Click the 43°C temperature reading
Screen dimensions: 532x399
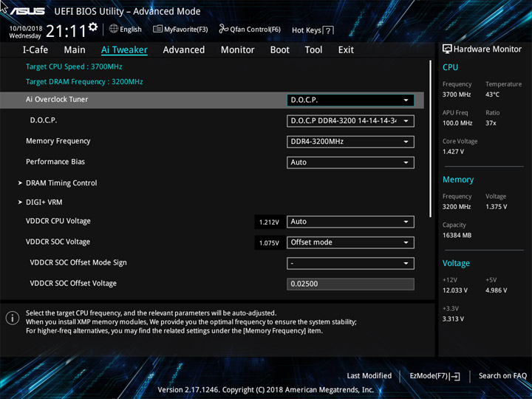click(492, 95)
